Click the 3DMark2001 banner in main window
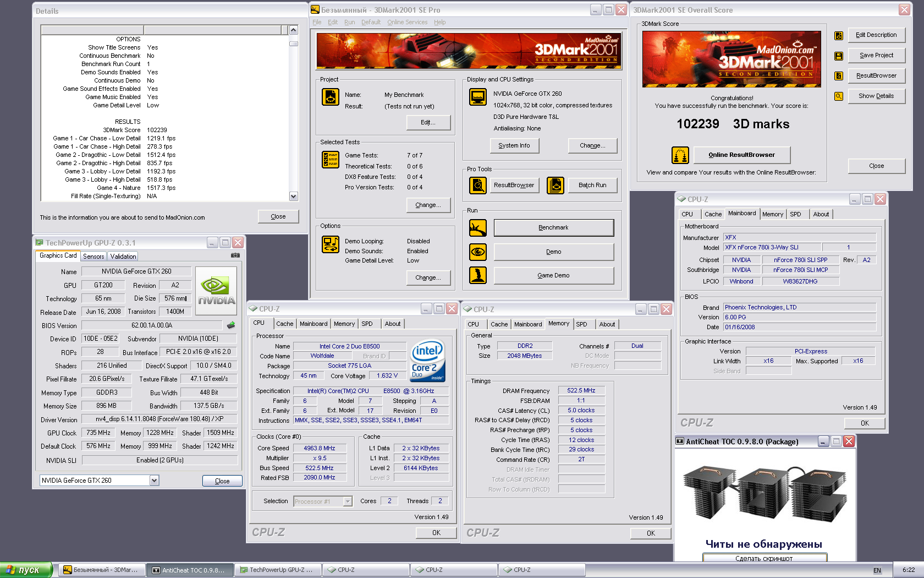Screen dimensions: 924x578 coord(469,51)
